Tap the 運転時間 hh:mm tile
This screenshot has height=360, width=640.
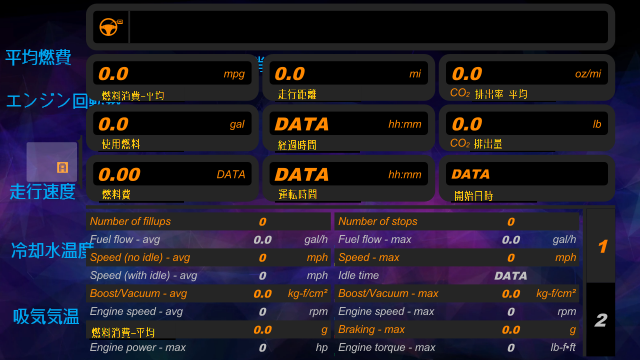pos(349,178)
